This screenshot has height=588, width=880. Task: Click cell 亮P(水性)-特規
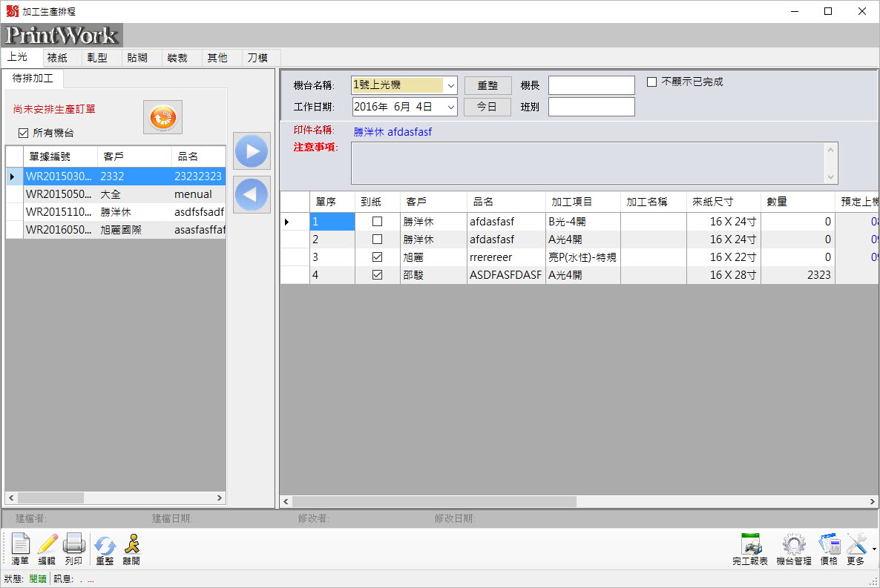(x=582, y=257)
